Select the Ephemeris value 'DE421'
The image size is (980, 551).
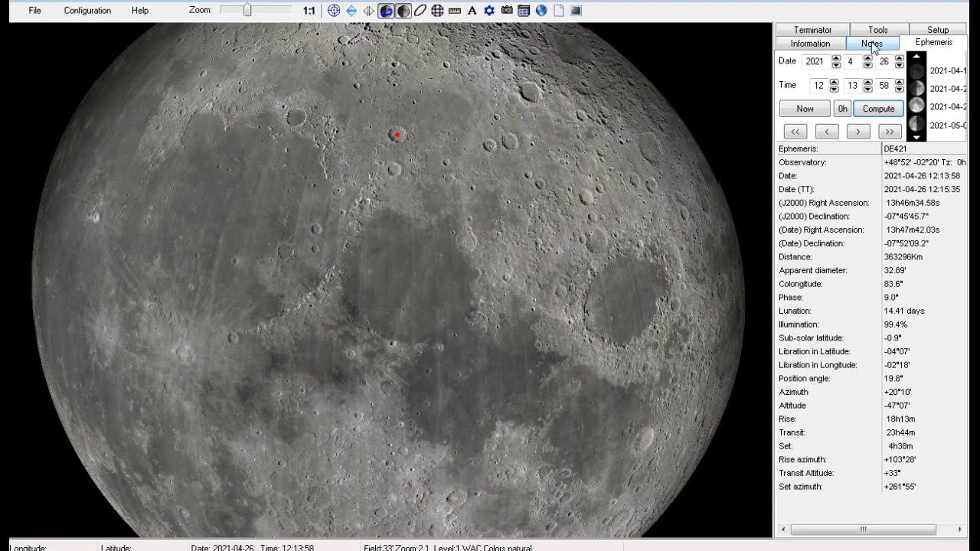(895, 148)
